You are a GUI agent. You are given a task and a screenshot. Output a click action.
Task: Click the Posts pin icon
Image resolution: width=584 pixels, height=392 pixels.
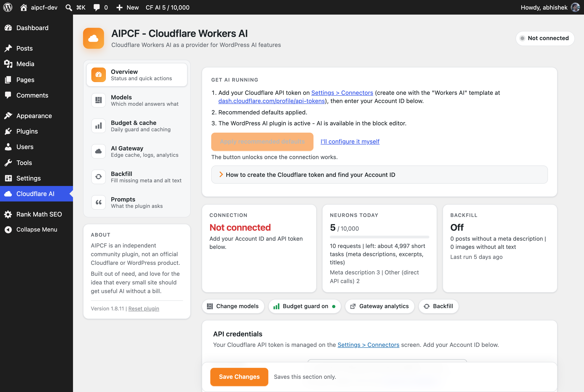(x=8, y=48)
